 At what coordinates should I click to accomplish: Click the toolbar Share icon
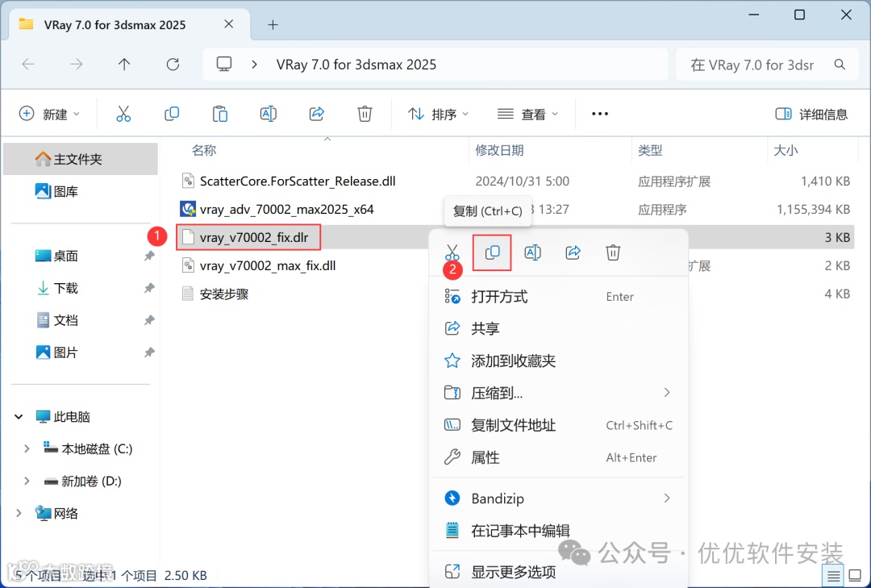pyautogui.click(x=317, y=114)
